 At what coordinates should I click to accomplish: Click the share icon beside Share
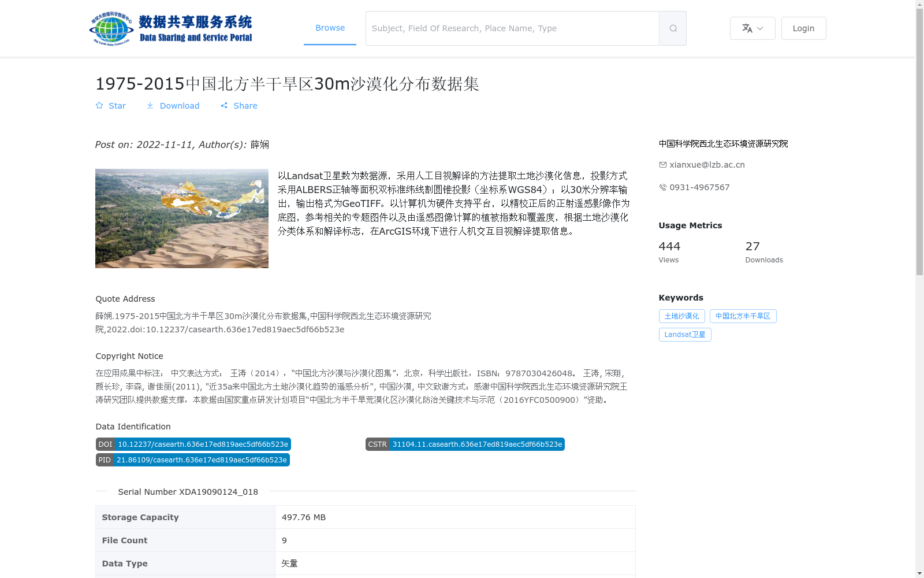[224, 106]
